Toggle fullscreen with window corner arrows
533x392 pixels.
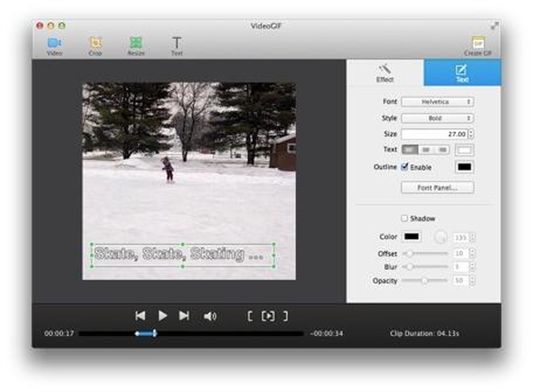tap(495, 25)
